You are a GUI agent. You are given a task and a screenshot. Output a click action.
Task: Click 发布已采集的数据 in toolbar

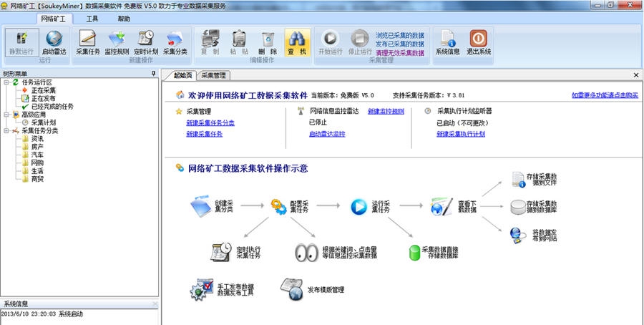pyautogui.click(x=399, y=44)
